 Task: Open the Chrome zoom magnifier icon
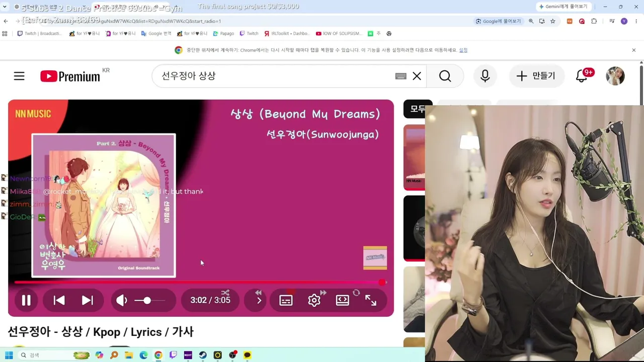tap(531, 21)
